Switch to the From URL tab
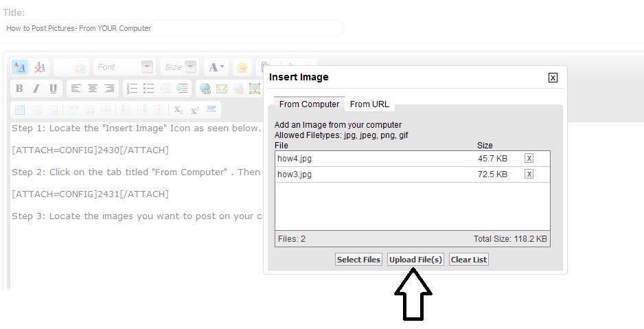The image size is (644, 329). (x=369, y=104)
